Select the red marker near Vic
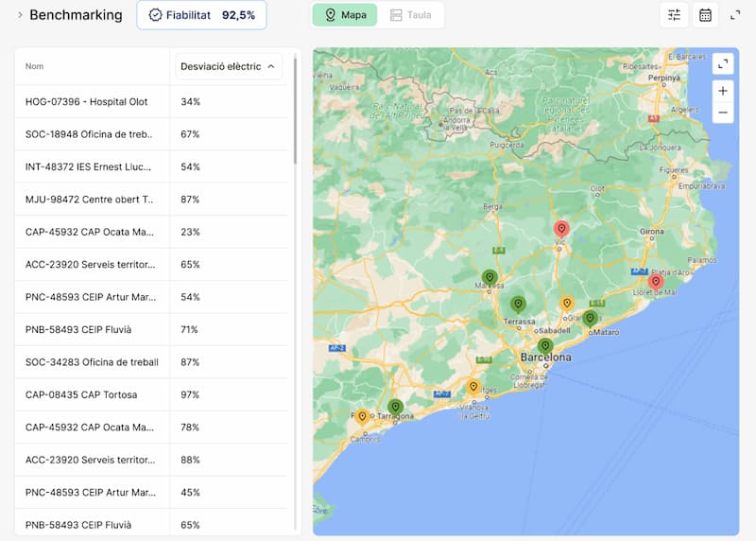The image size is (756, 541). click(561, 229)
